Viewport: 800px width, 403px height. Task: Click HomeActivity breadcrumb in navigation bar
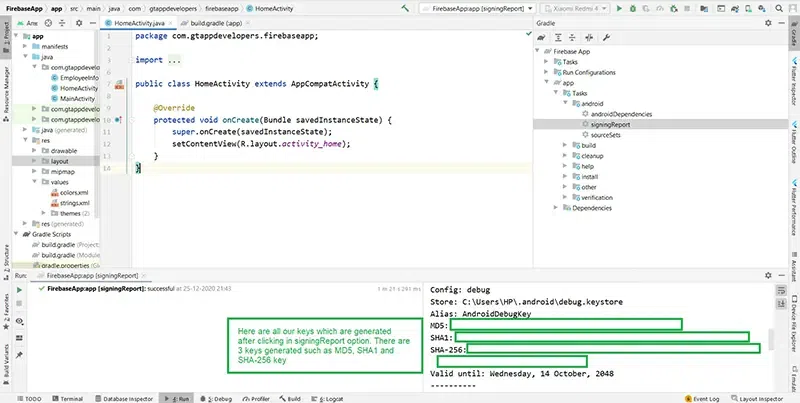pos(269,8)
